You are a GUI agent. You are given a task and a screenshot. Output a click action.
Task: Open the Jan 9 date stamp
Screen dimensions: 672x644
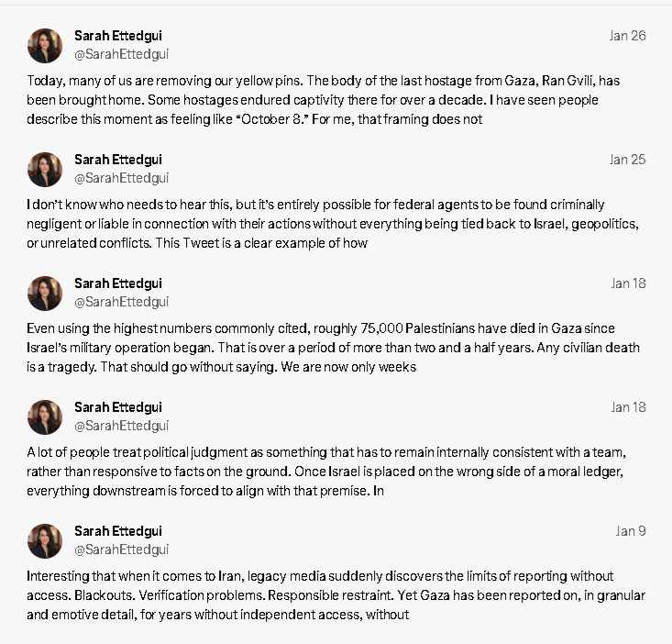click(631, 531)
